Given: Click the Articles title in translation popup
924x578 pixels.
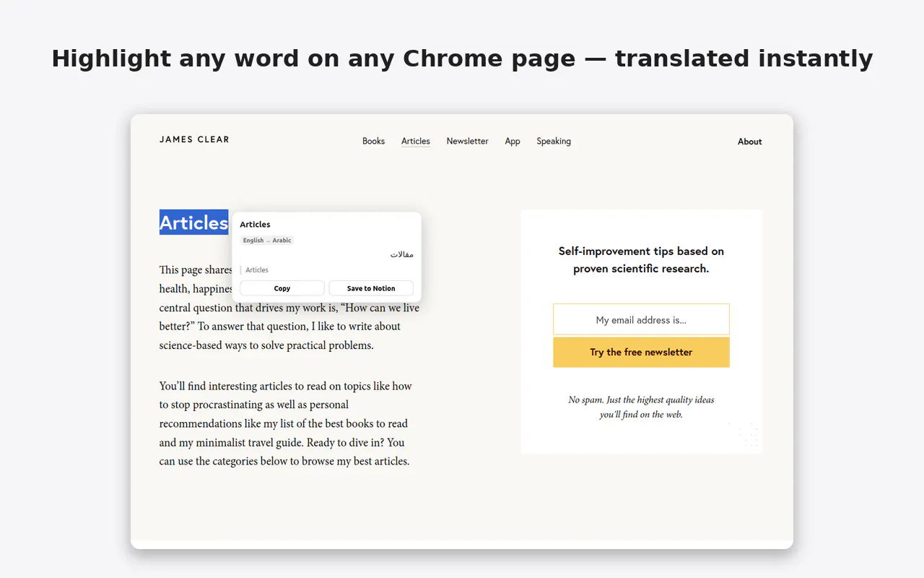Looking at the screenshot, I should pos(255,224).
